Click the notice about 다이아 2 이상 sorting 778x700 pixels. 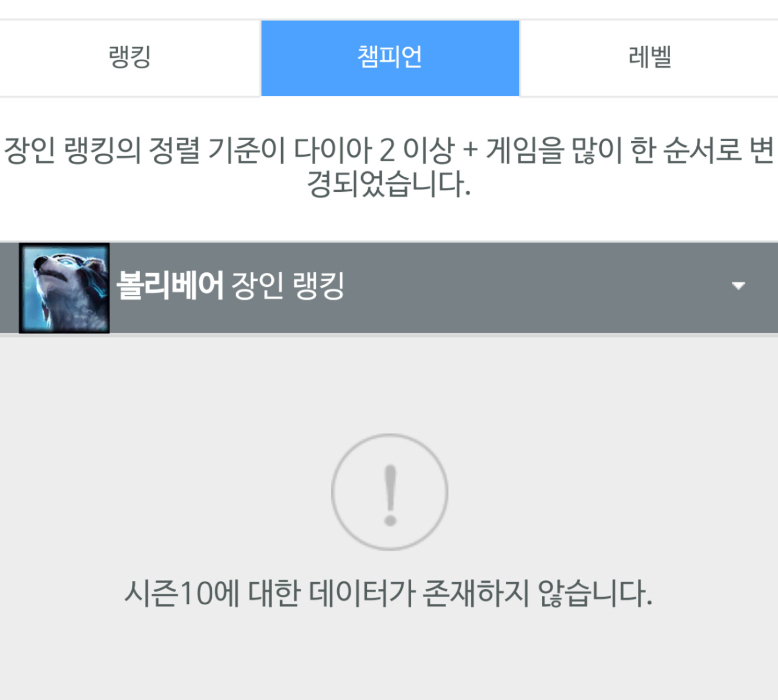coord(389,167)
